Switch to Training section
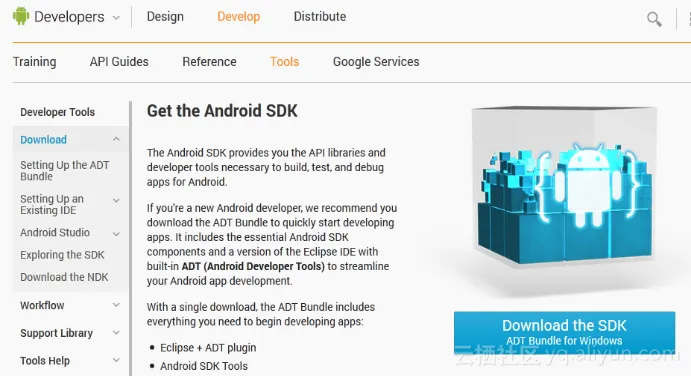 click(x=34, y=62)
